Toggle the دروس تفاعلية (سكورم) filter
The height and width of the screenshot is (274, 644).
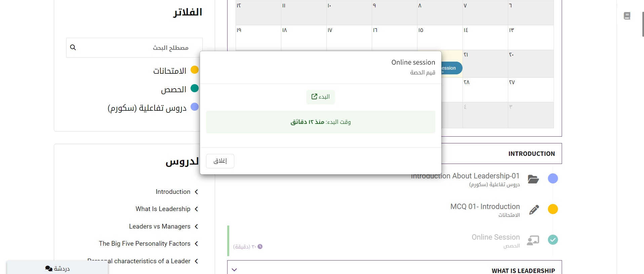[195, 107]
